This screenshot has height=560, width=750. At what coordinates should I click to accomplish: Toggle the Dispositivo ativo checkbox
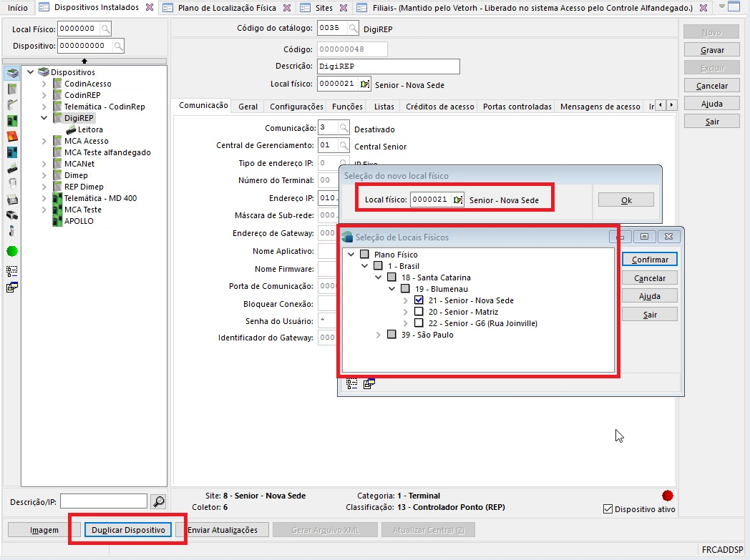coord(608,509)
